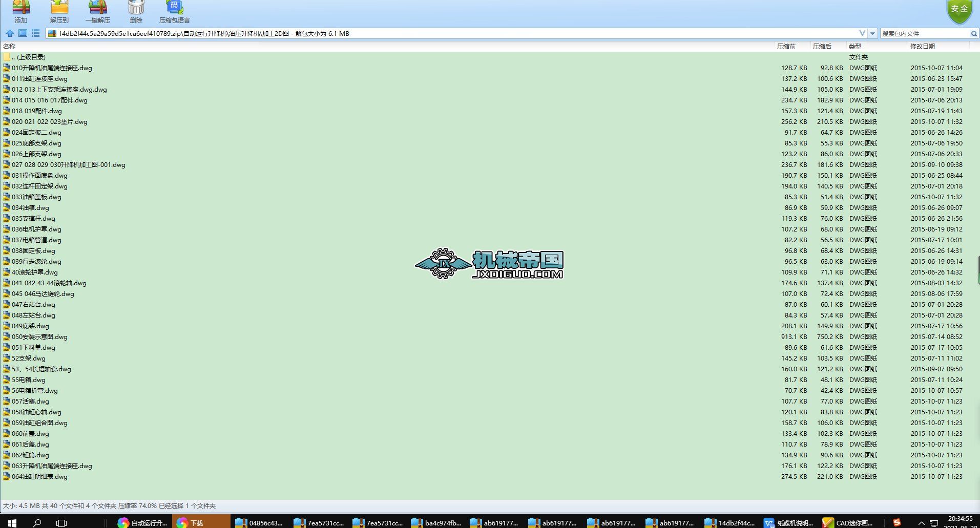Click into the 搜索包内文件 search field
The image size is (980, 528).
(x=925, y=33)
